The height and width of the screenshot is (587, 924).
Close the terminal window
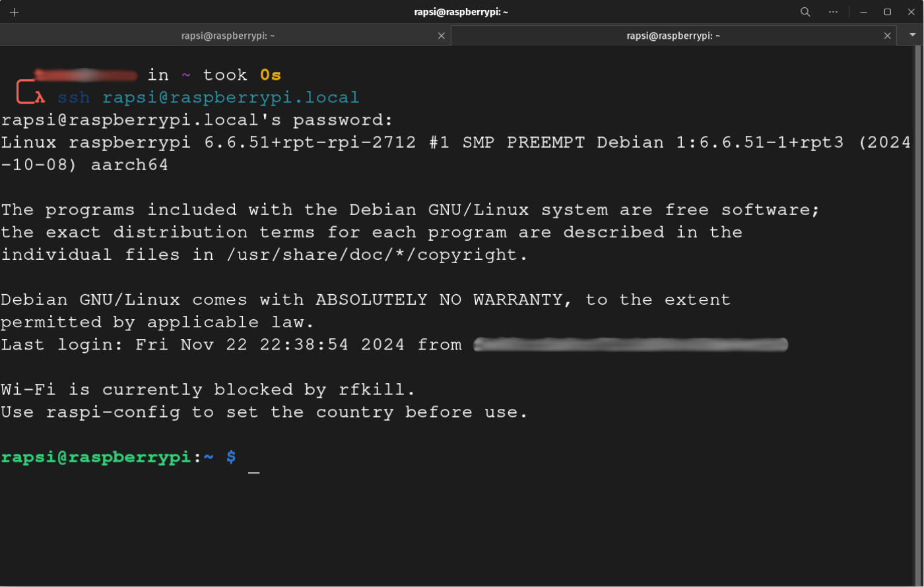point(911,12)
